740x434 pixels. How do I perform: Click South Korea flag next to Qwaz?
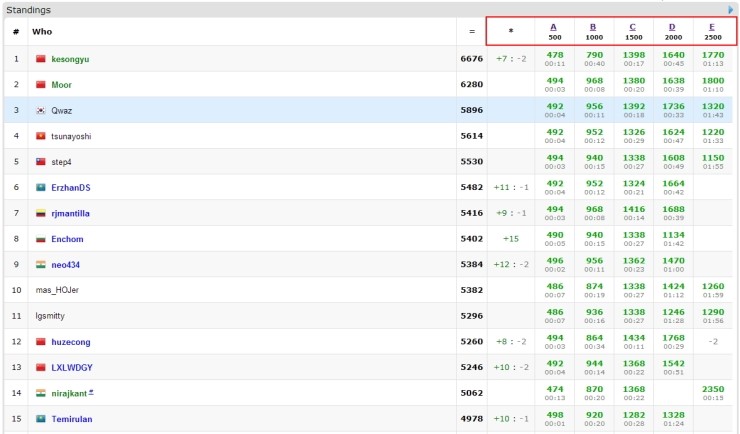(41, 110)
